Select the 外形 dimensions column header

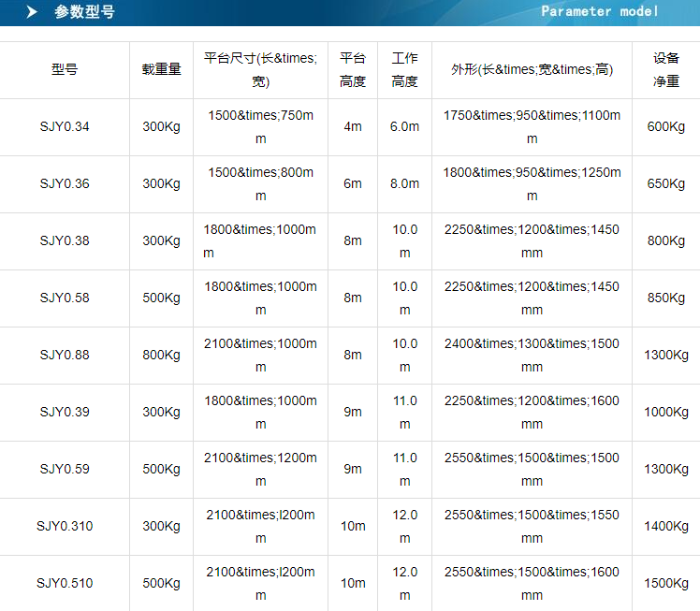coord(532,69)
